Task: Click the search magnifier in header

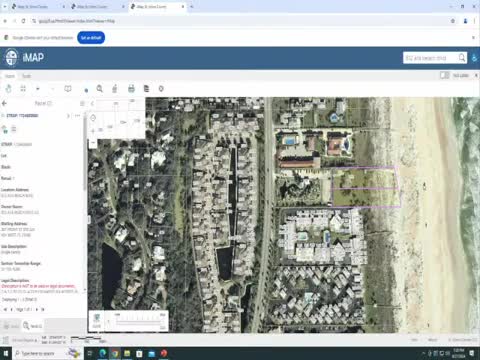Action: tap(462, 58)
